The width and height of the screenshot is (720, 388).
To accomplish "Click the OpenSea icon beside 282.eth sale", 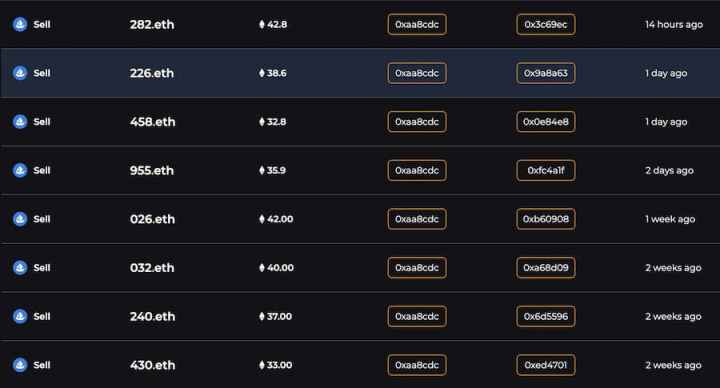I will click(x=20, y=24).
